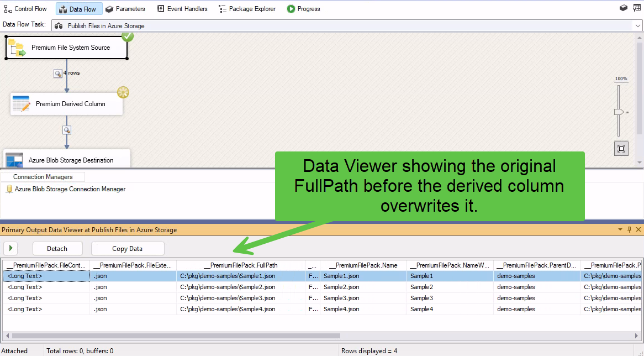Image resolution: width=644 pixels, height=356 pixels.
Task: Select the Premium File System Source component
Action: pos(66,48)
